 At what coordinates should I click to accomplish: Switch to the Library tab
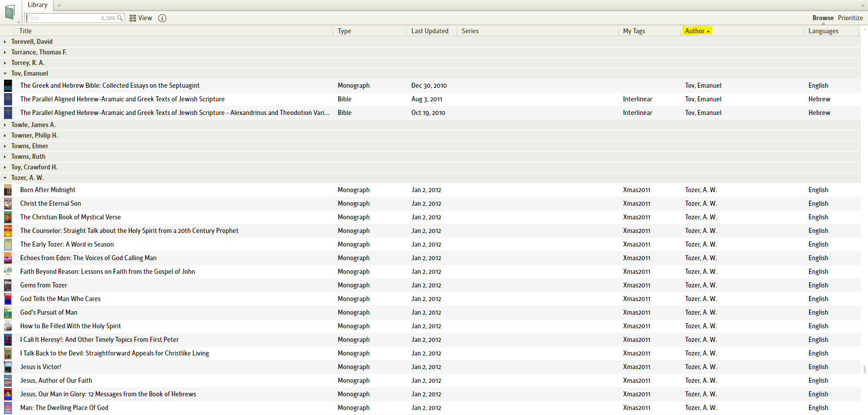37,5
